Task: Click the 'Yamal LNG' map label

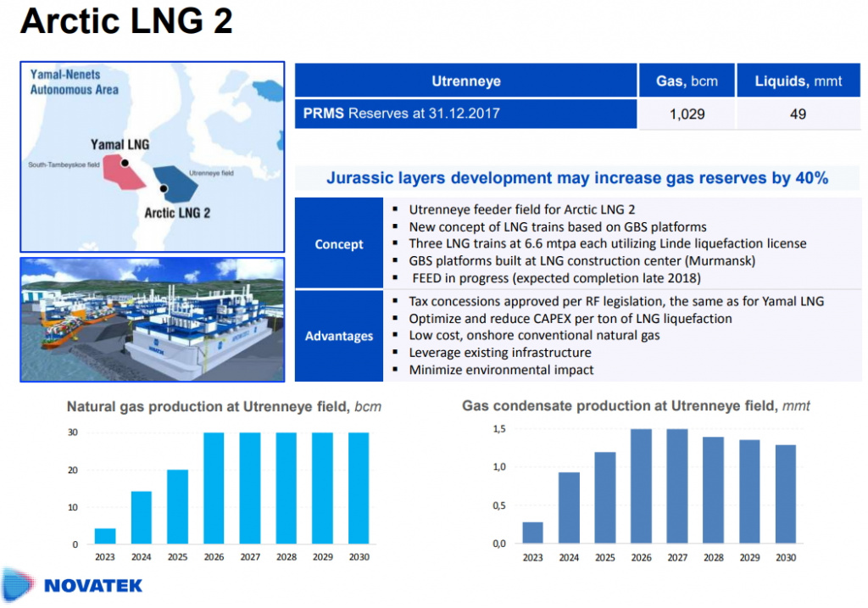Action: pyautogui.click(x=120, y=144)
